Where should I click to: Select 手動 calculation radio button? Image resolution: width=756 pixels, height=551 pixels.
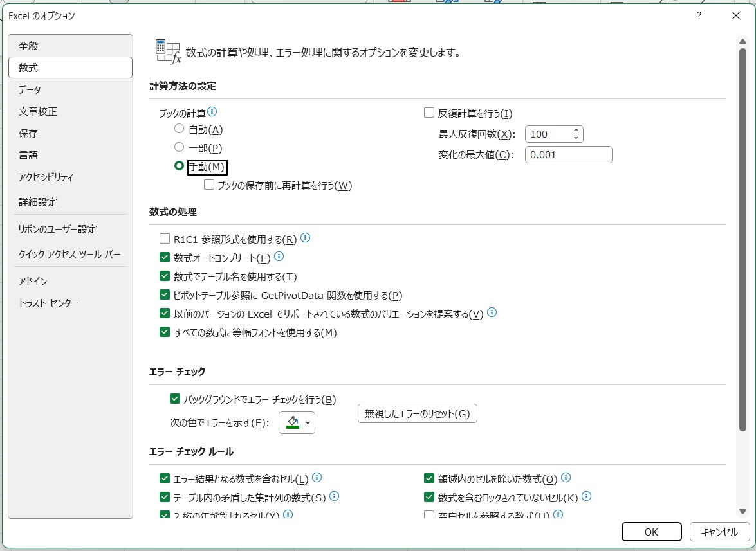point(179,166)
